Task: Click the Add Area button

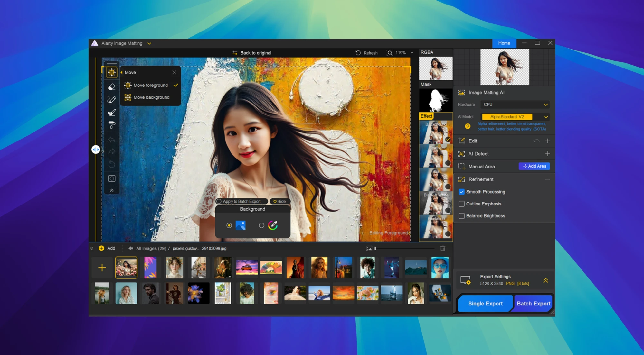Action: [x=534, y=166]
